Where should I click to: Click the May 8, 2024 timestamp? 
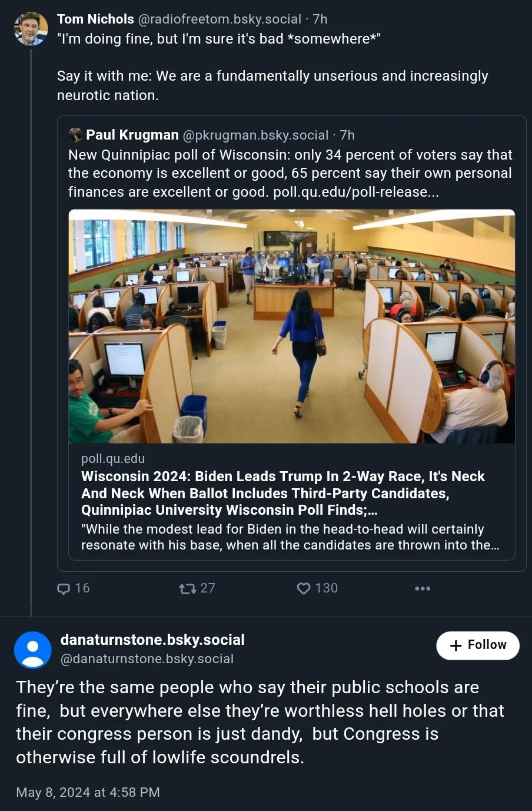(88, 792)
